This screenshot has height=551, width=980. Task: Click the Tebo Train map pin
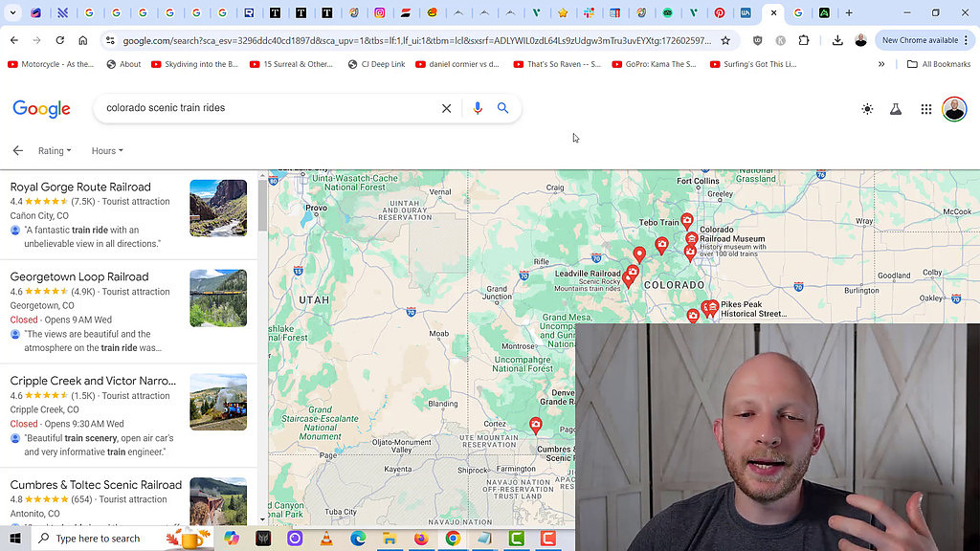[687, 221]
